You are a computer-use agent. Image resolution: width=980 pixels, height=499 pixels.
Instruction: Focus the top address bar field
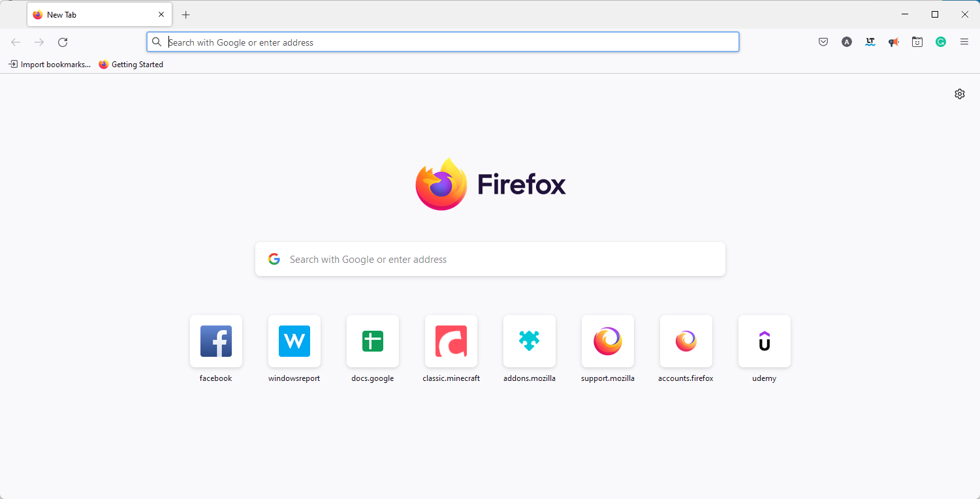(x=443, y=42)
